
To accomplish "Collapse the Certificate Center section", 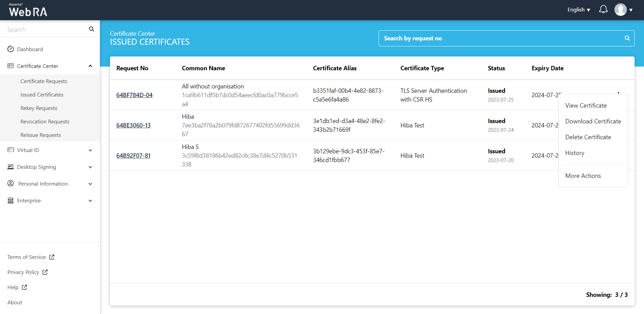I will click(90, 66).
